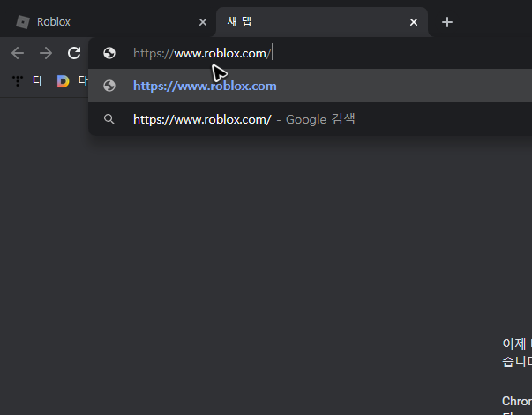Click the globe icon in the address bar
The height and width of the screenshot is (415, 532).
tap(109, 53)
